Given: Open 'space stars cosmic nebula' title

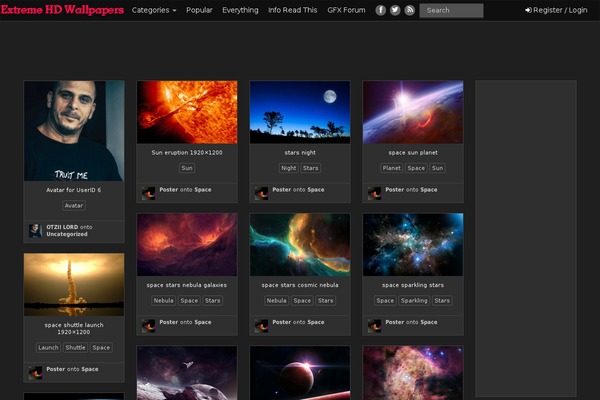Looking at the screenshot, I should click(300, 285).
